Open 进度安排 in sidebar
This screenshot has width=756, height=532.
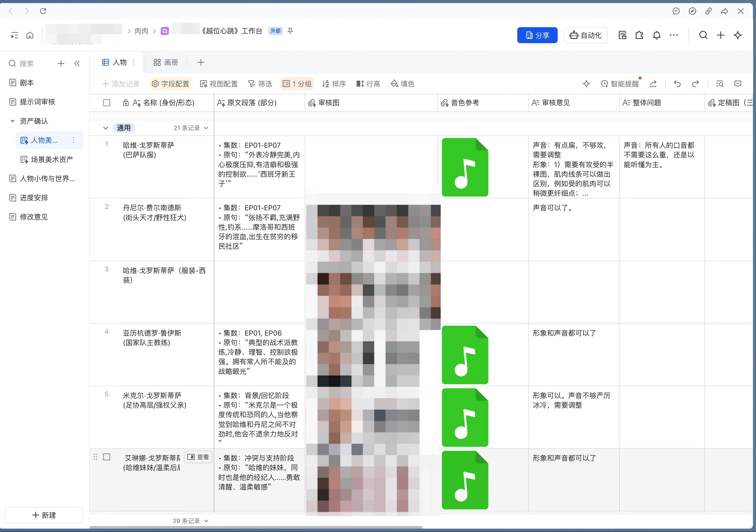tap(29, 198)
